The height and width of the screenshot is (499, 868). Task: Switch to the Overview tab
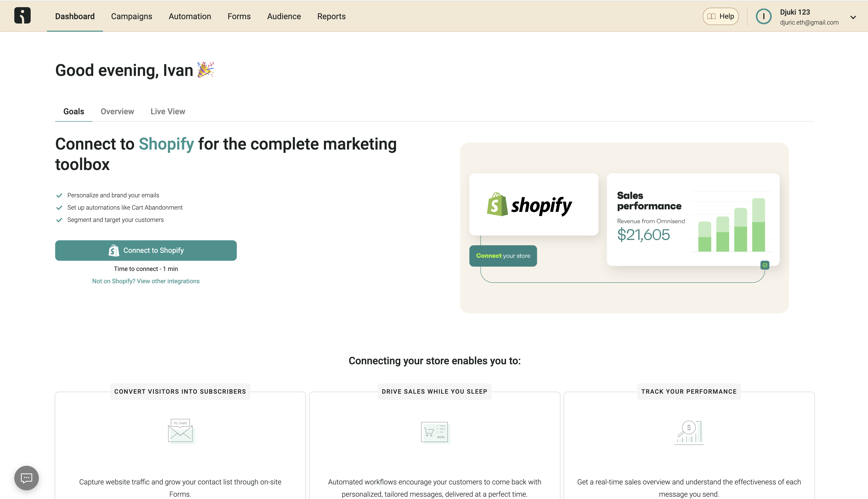tap(117, 111)
